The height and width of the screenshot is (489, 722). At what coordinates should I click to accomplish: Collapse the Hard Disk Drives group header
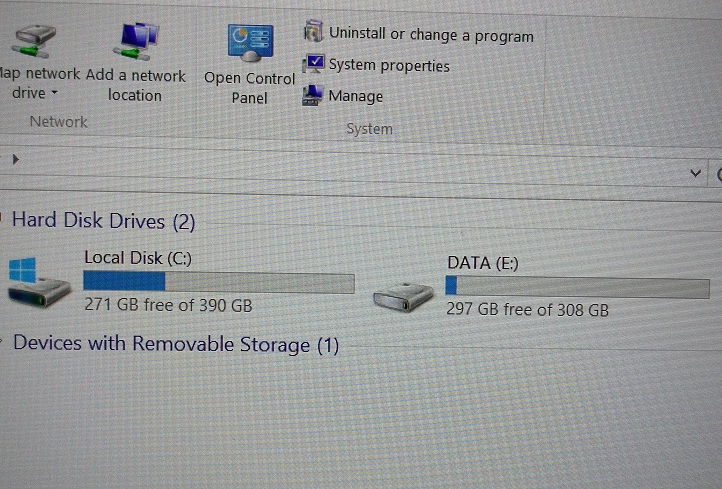coord(104,221)
